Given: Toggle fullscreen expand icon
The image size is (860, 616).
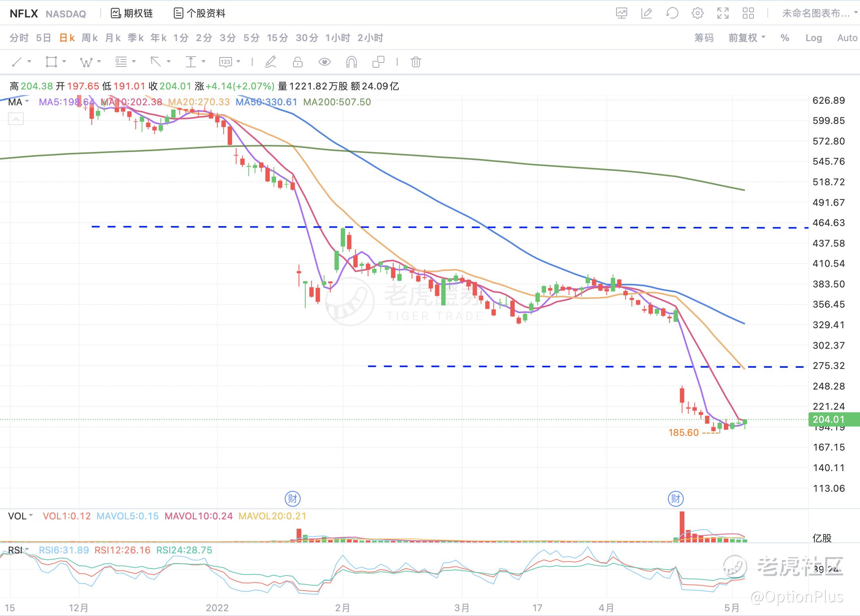Looking at the screenshot, I should pyautogui.click(x=723, y=13).
